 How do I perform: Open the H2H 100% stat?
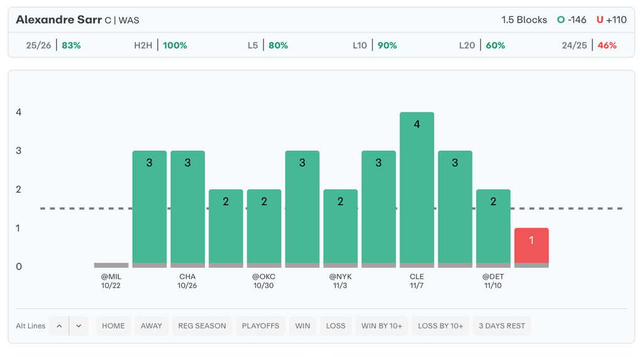[160, 45]
